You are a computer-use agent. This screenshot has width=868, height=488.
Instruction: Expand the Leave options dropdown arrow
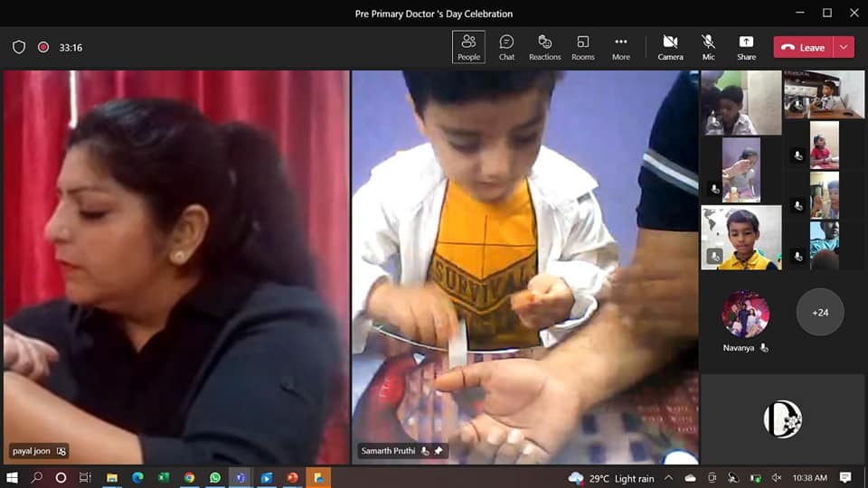pos(844,48)
